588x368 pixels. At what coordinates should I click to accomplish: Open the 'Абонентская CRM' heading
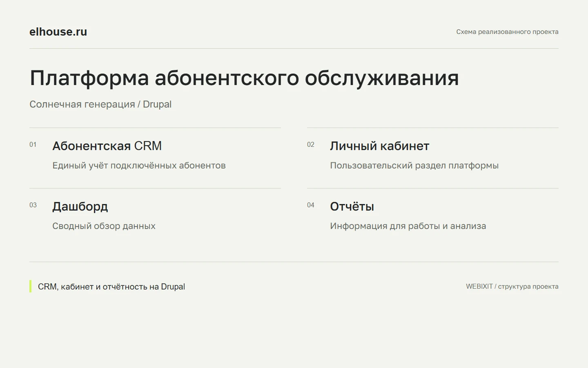[x=107, y=146]
